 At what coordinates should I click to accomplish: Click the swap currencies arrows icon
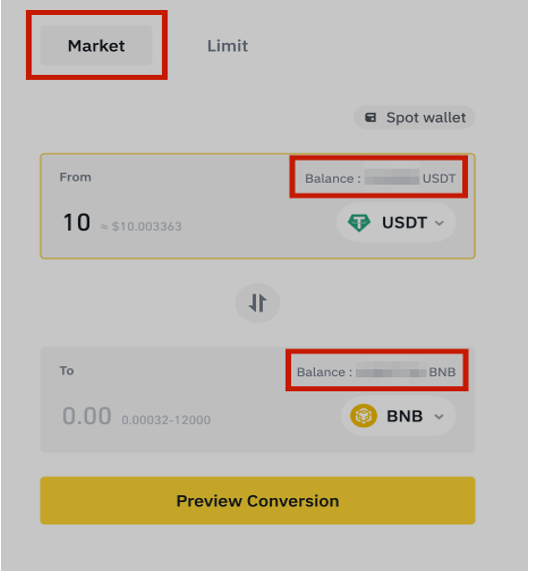click(259, 305)
